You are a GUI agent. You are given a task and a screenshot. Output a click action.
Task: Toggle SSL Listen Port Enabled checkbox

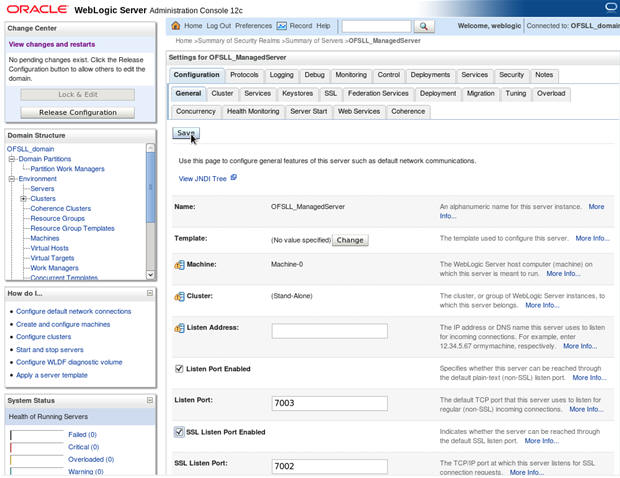(179, 432)
